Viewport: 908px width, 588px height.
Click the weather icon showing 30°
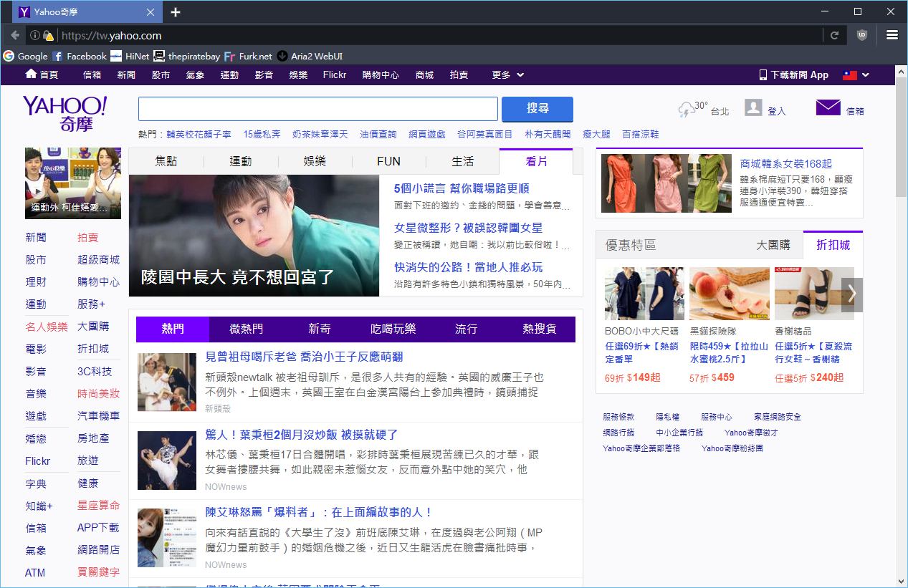click(686, 110)
